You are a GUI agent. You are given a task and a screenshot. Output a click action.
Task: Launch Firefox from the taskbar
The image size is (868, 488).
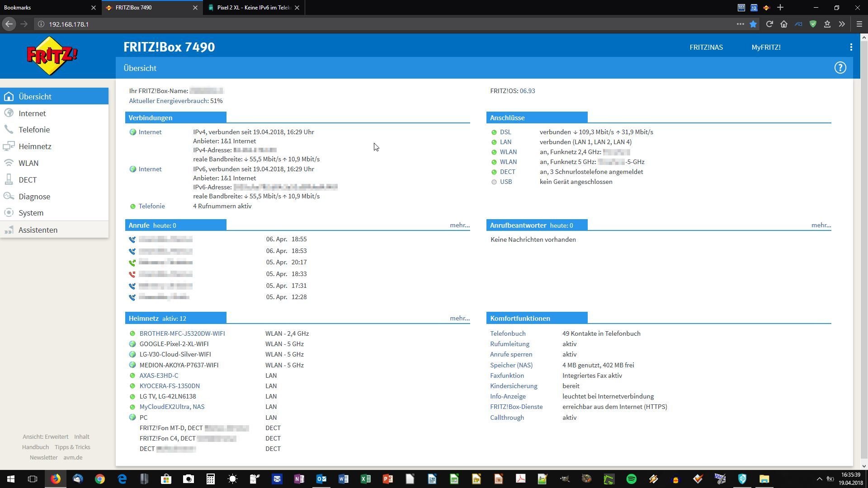tap(55, 479)
